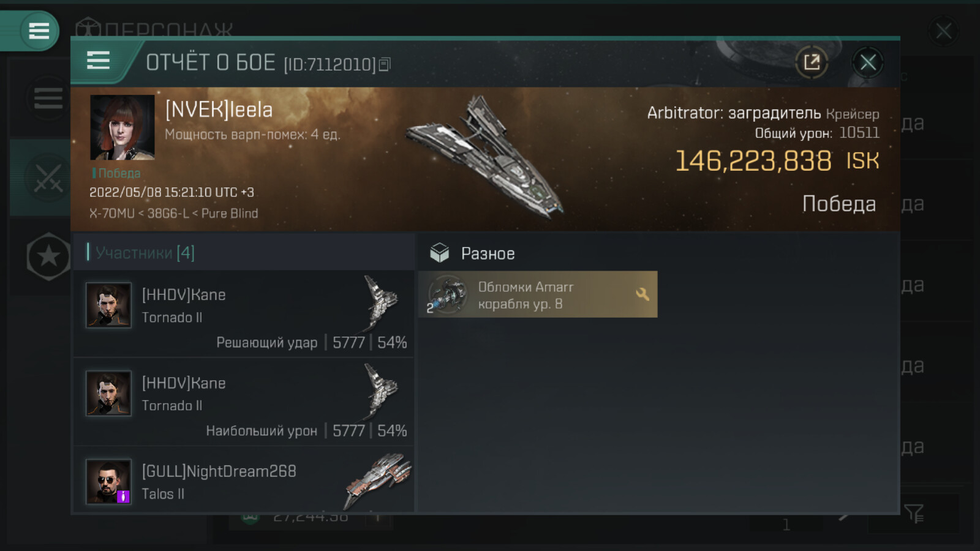Open the X-70MU system location link

(x=111, y=214)
